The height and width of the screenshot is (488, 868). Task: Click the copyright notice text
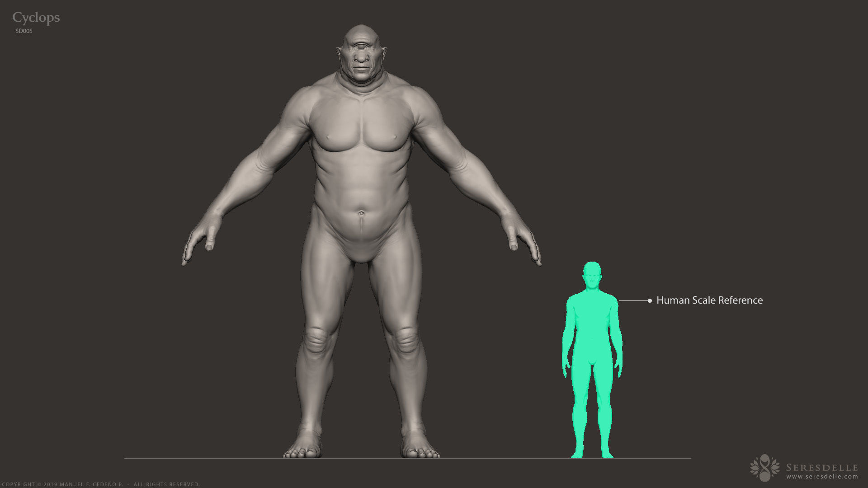[100, 484]
